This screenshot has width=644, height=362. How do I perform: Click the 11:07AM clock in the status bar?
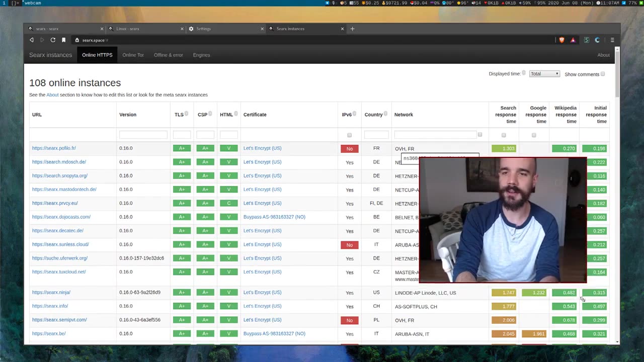610,3
